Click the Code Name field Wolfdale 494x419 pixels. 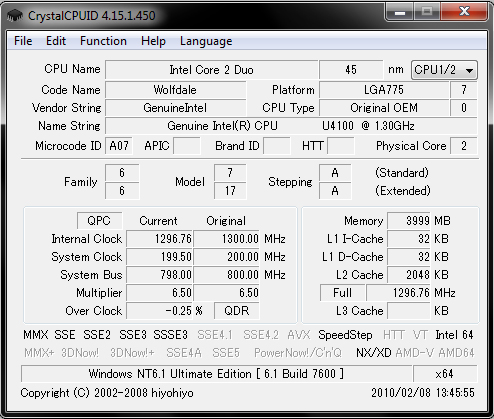(x=175, y=90)
